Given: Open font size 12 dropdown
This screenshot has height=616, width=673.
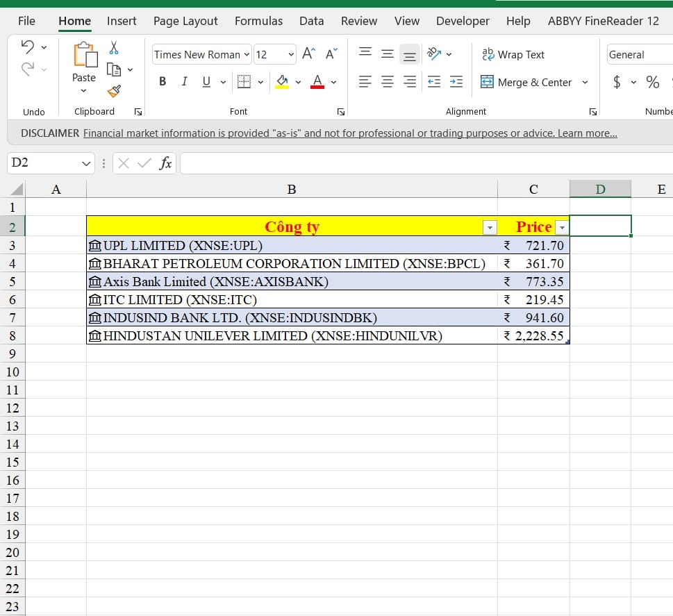Looking at the screenshot, I should pos(291,55).
